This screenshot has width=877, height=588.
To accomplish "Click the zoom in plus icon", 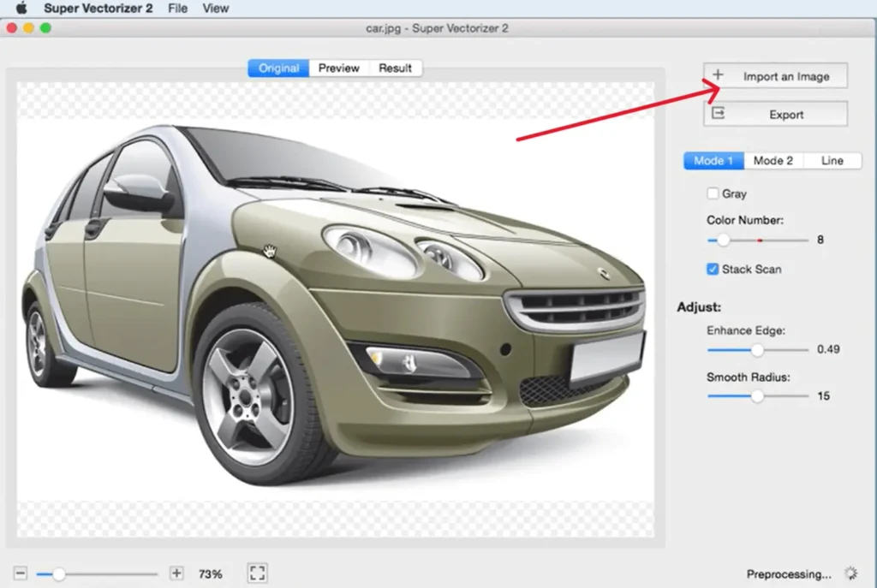I will (176, 573).
